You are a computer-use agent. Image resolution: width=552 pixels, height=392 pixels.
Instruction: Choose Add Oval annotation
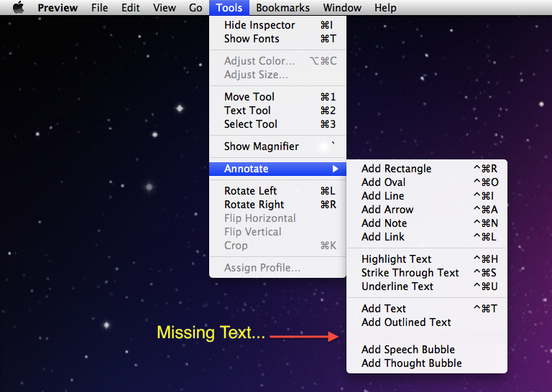point(427,182)
